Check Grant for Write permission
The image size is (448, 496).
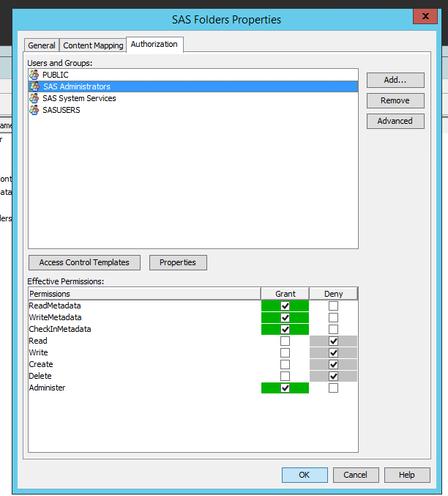pyautogui.click(x=285, y=352)
